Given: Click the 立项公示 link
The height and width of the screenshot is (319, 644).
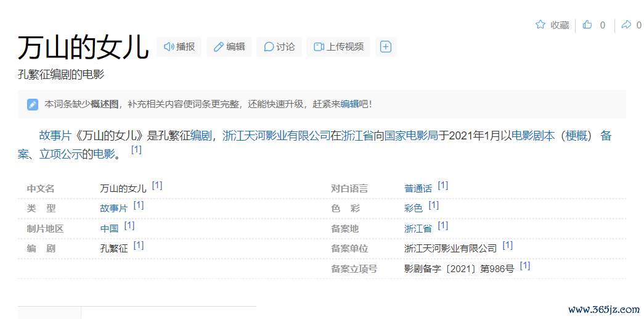Looking at the screenshot, I should pos(60,154).
